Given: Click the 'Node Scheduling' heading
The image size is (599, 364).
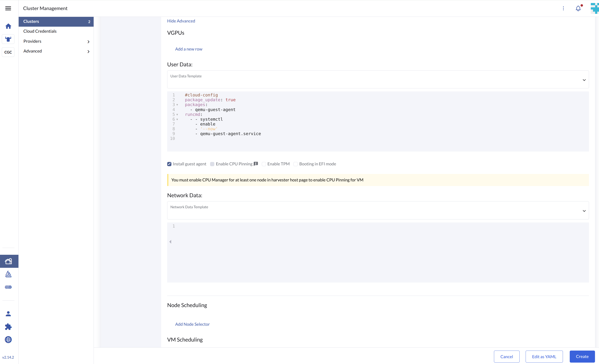Looking at the screenshot, I should coord(187,305).
